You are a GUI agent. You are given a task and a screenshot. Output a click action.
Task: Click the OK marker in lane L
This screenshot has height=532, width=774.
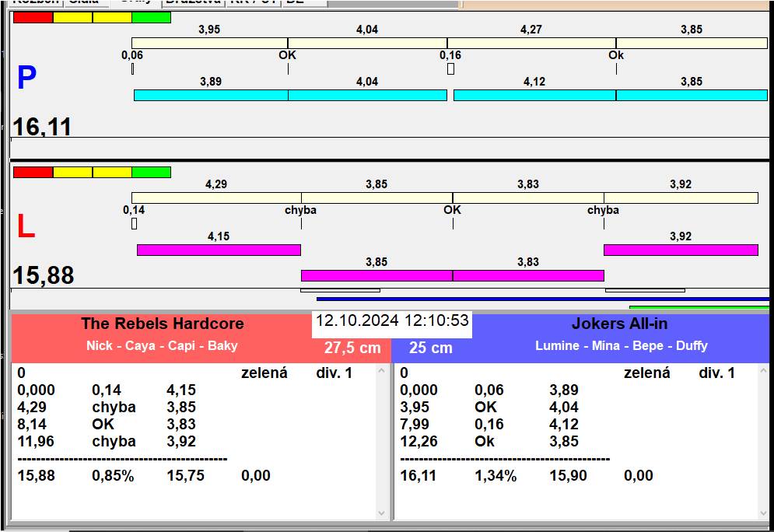pos(452,210)
